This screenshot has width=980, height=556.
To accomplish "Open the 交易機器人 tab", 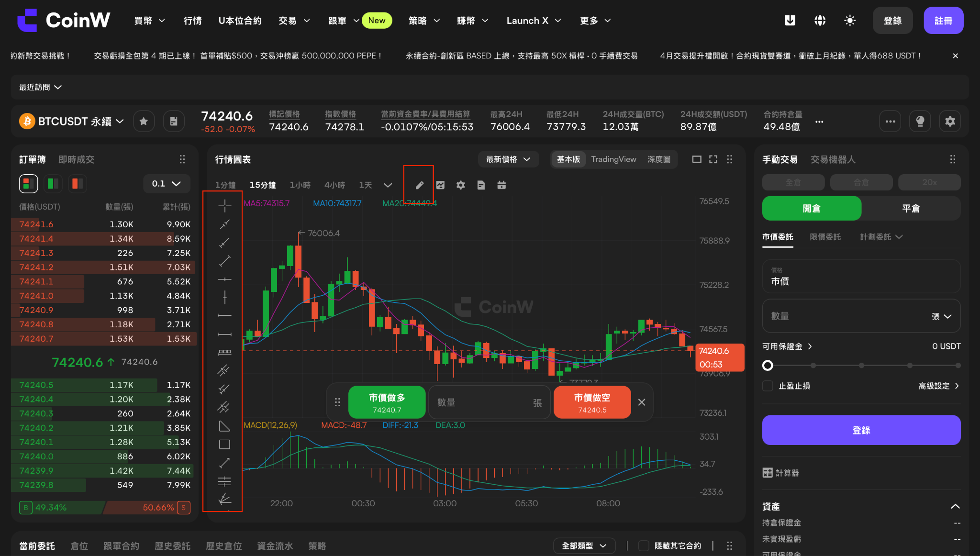I will tap(833, 159).
